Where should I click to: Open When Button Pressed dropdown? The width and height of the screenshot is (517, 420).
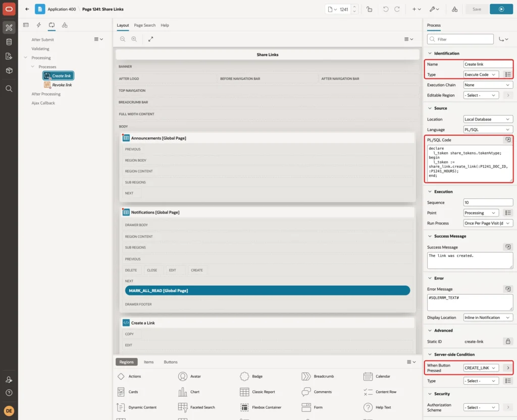(x=481, y=368)
